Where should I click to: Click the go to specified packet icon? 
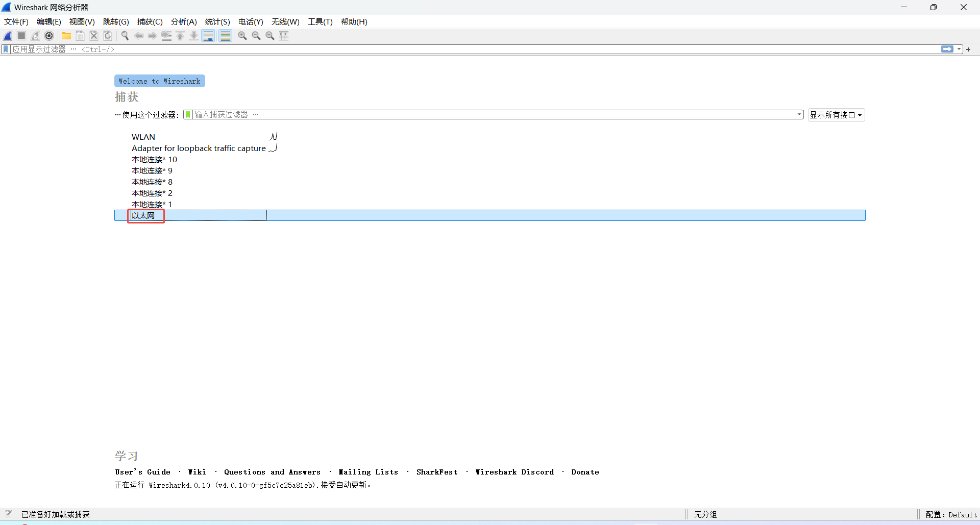(x=166, y=36)
